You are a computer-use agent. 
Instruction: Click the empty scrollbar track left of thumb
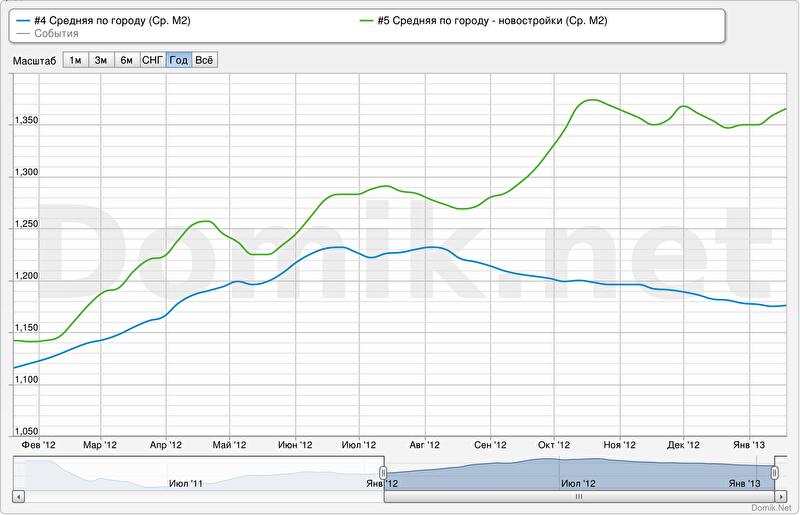[x=200, y=495]
